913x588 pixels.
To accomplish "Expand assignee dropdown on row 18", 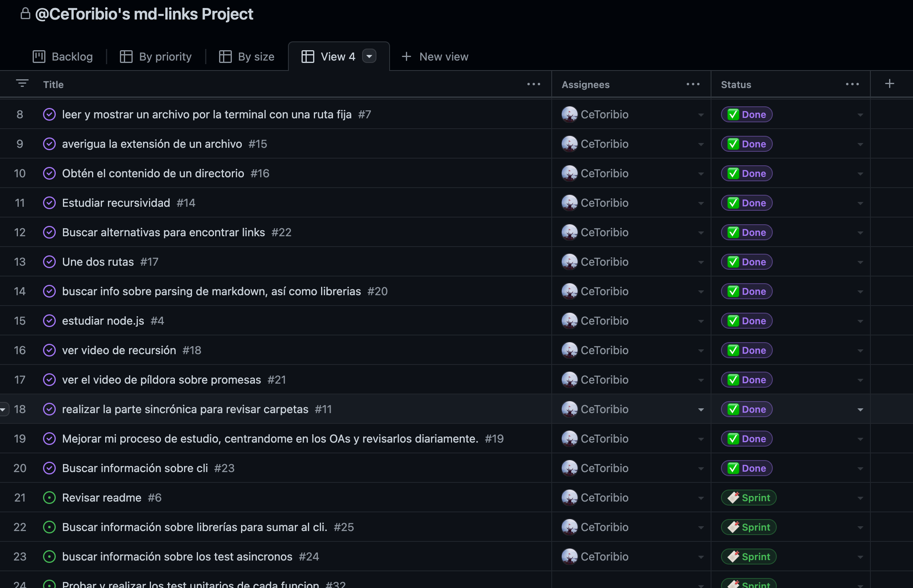I will (701, 410).
